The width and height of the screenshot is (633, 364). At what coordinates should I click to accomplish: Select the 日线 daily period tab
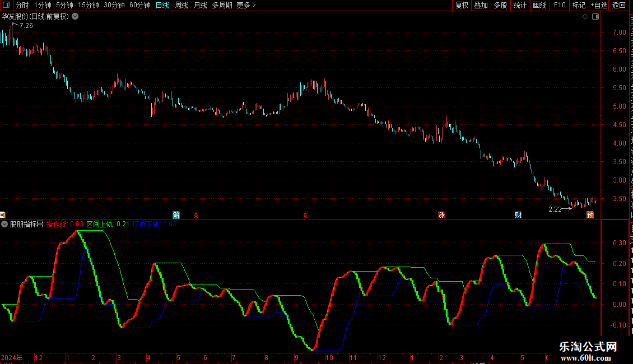(x=162, y=5)
